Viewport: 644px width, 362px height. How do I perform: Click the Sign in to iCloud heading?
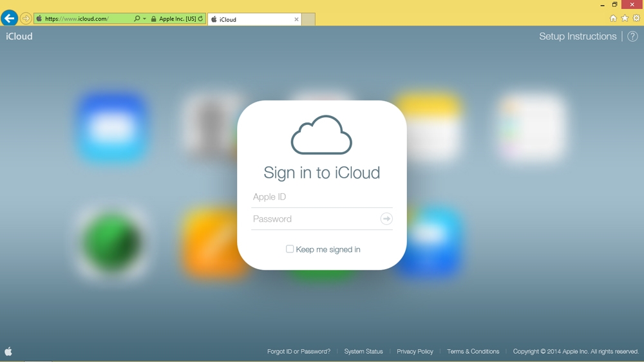point(321,173)
